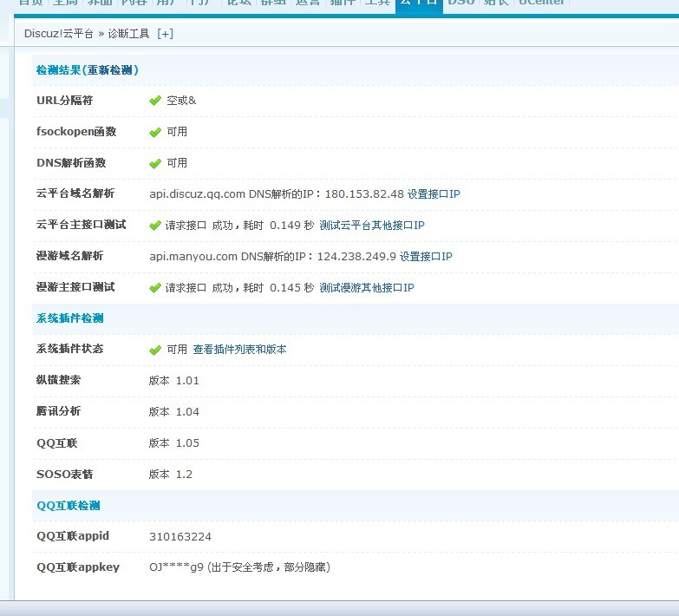The width and height of the screenshot is (679, 616).
Task: Click the 系统插件检测 section header
Action: [69, 318]
